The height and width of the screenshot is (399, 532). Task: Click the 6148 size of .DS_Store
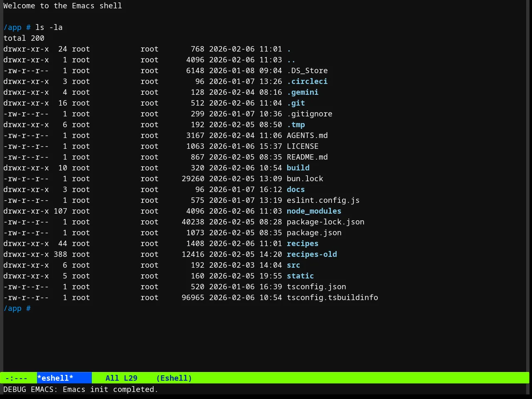[195, 70]
